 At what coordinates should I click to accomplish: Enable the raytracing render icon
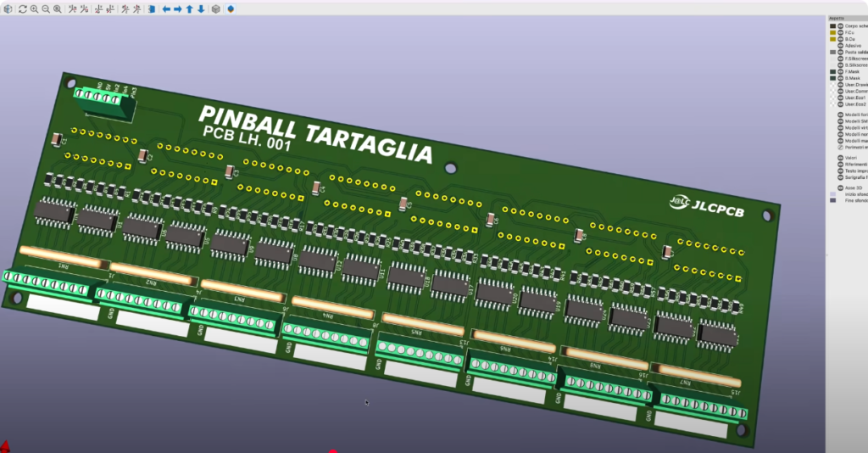231,8
